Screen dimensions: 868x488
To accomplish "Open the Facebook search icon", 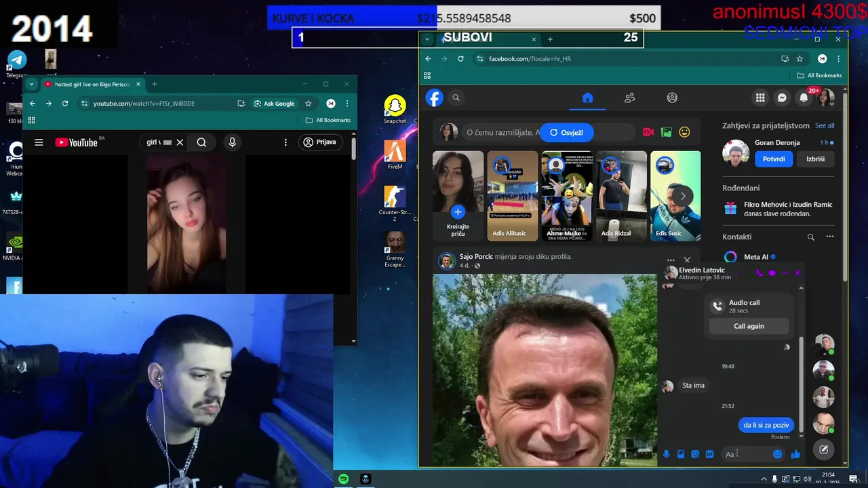I will point(456,98).
